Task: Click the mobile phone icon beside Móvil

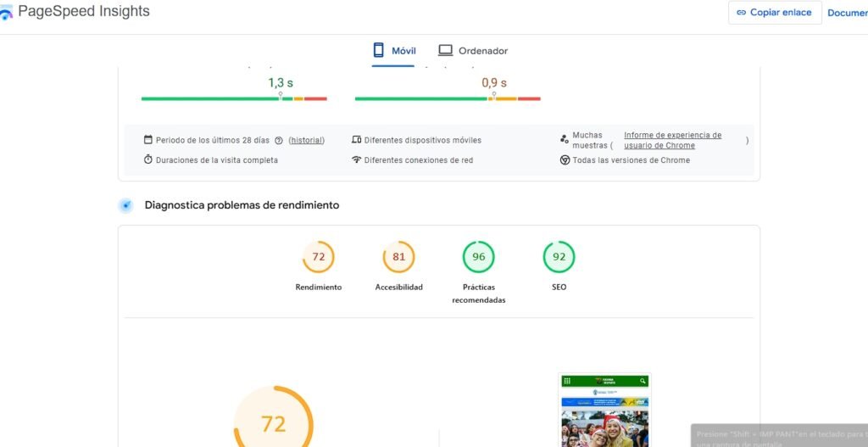Action: pos(379,50)
